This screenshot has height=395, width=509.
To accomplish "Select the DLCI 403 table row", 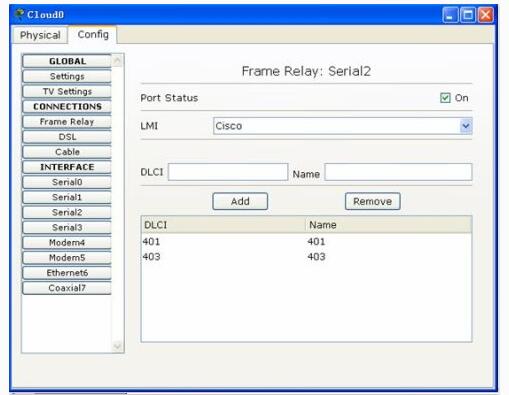I will coord(306,257).
